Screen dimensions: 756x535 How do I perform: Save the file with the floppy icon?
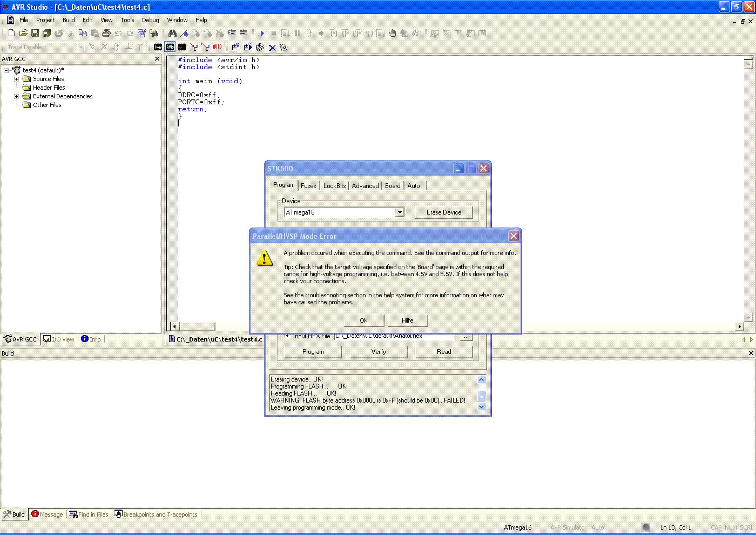35,34
